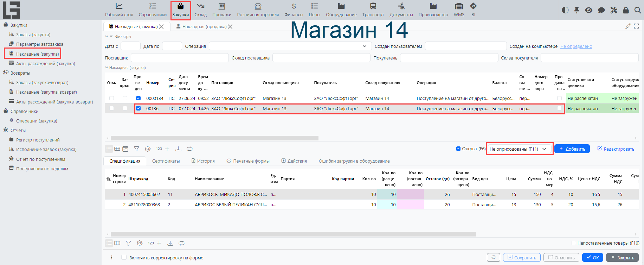Enable Непоставленные товары (F10) checkbox

pyautogui.click(x=574, y=243)
